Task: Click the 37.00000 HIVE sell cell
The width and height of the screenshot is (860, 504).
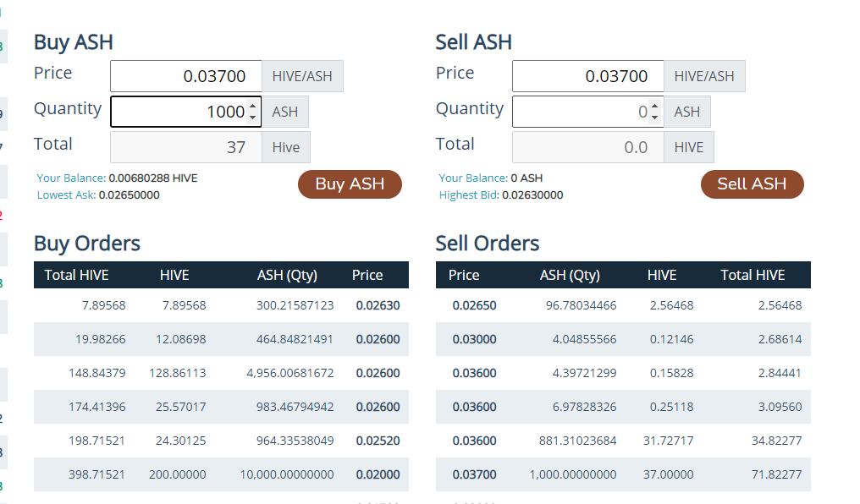Action: click(668, 474)
